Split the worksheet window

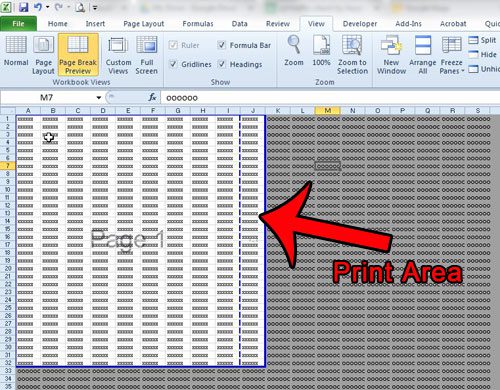(482, 40)
